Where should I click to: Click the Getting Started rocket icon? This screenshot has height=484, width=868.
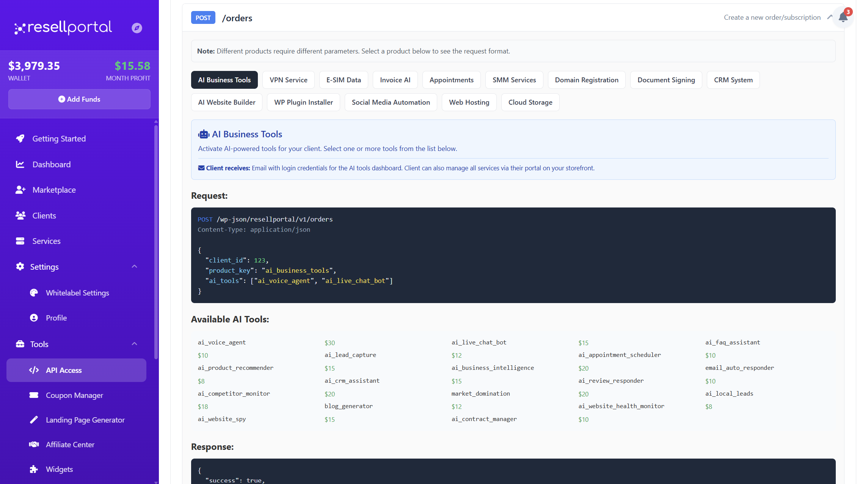click(x=20, y=138)
